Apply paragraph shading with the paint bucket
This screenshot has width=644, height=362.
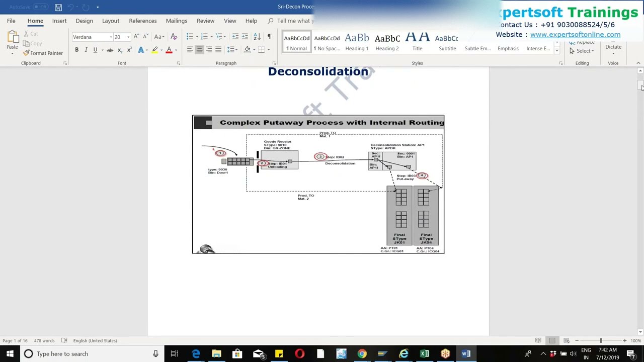pyautogui.click(x=247, y=50)
